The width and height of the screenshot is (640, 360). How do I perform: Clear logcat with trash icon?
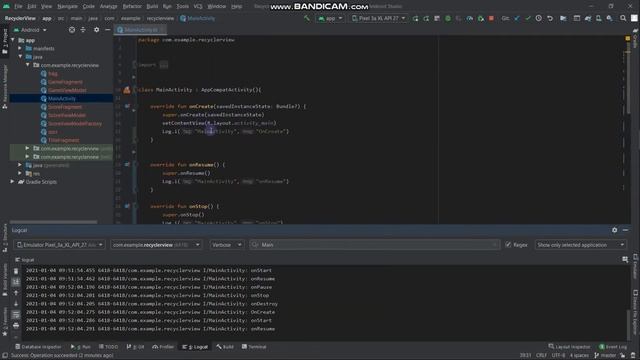tap(16, 271)
